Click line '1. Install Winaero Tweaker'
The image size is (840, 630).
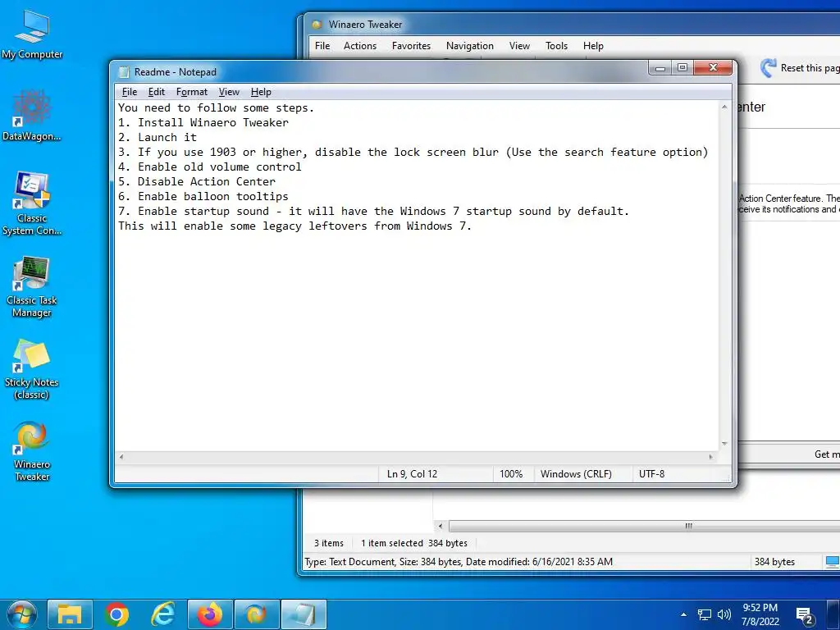(x=203, y=123)
